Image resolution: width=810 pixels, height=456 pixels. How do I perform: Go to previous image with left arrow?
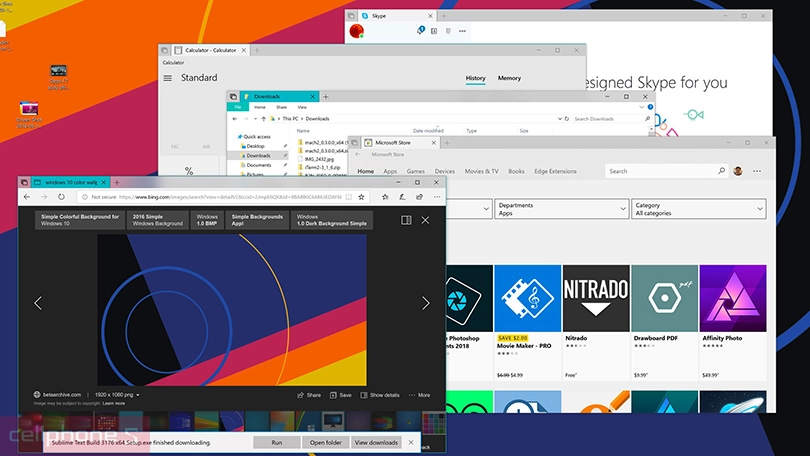tap(38, 303)
